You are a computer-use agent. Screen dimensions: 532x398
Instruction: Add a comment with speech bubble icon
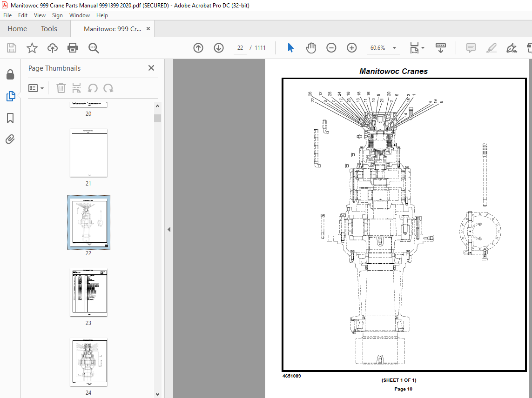point(471,48)
